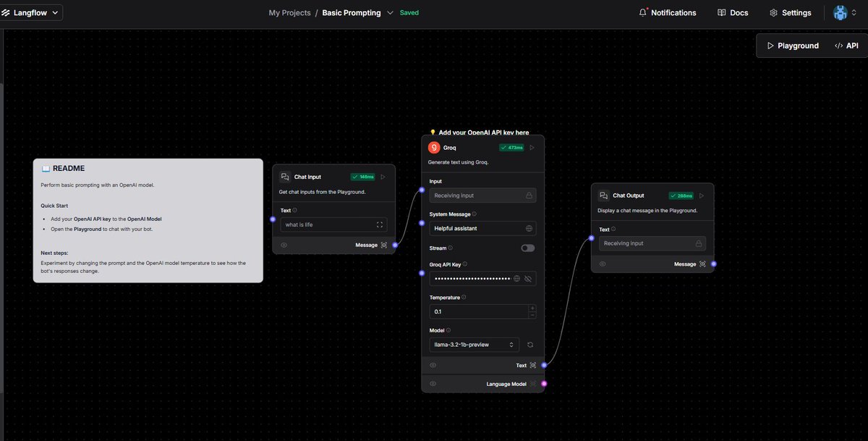Run the Chat Output component
The width and height of the screenshot is (868, 441).
pyautogui.click(x=702, y=196)
